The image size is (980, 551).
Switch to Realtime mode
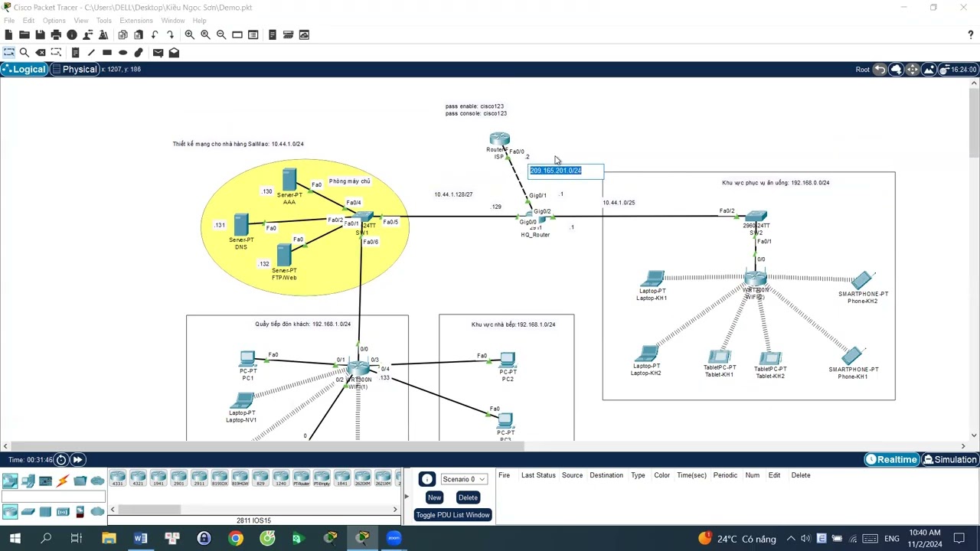tap(891, 460)
